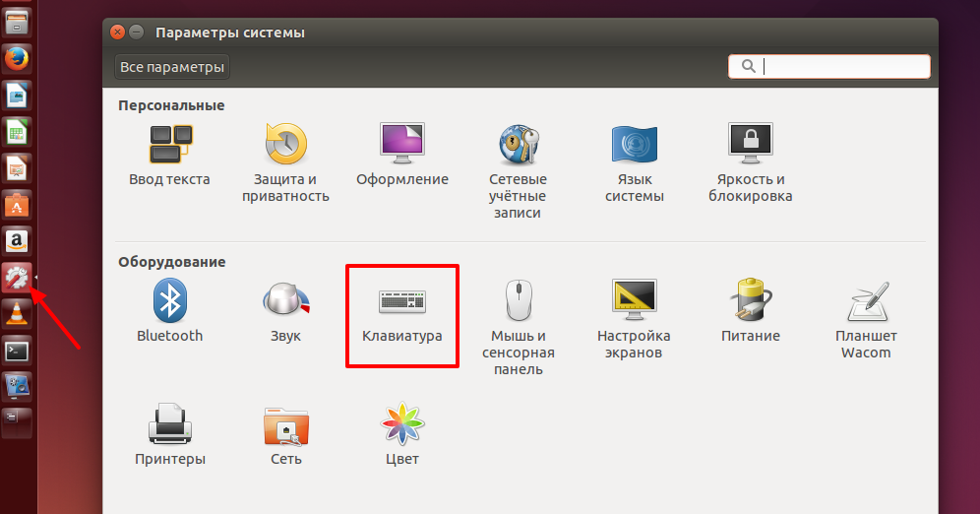Open Яркость и блокировка panel
The width and height of the screenshot is (980, 514).
[x=750, y=162]
